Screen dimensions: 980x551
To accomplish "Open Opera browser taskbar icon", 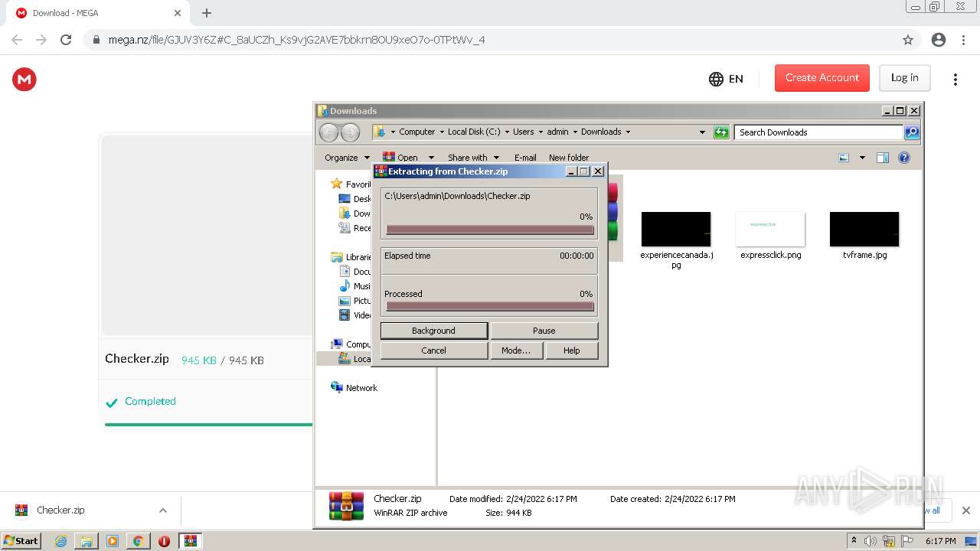I will tap(164, 541).
